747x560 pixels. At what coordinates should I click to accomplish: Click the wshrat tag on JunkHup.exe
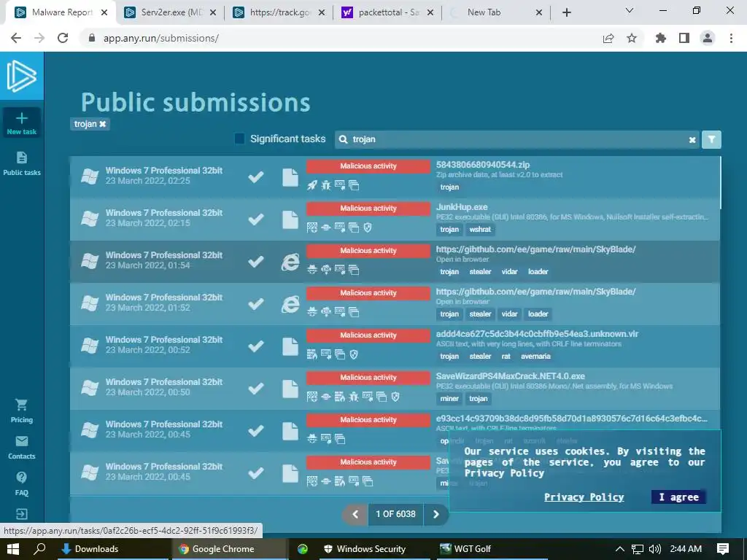480,230
